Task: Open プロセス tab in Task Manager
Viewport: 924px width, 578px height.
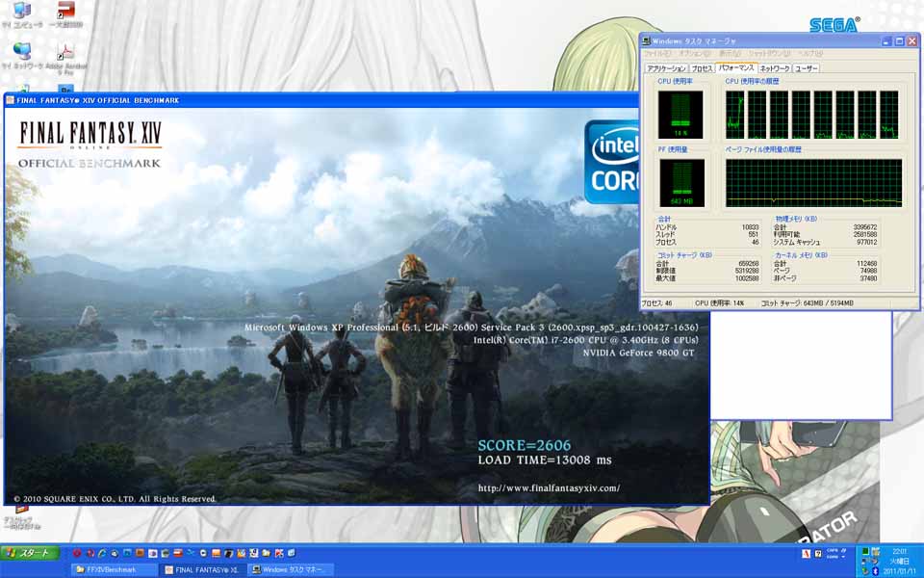Action: coord(702,68)
